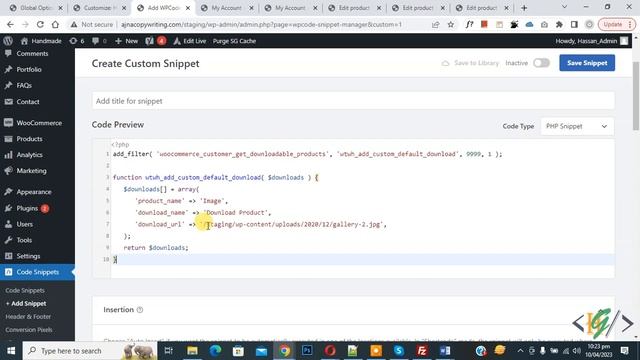Open the browser extensions puzzle icon

(559, 24)
